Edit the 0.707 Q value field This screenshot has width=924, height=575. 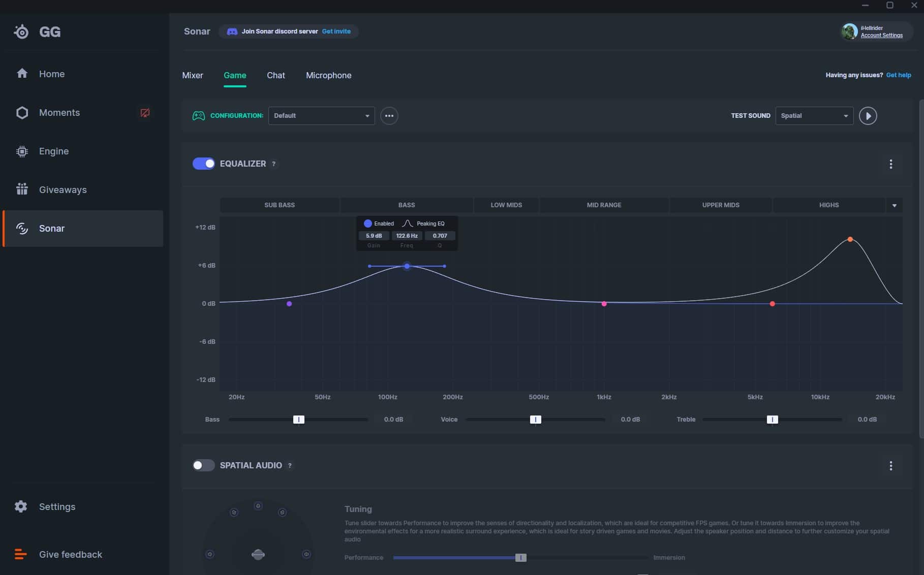440,236
